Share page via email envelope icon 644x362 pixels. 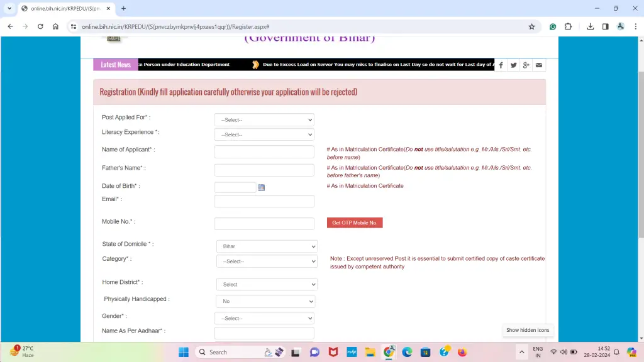pos(539,65)
